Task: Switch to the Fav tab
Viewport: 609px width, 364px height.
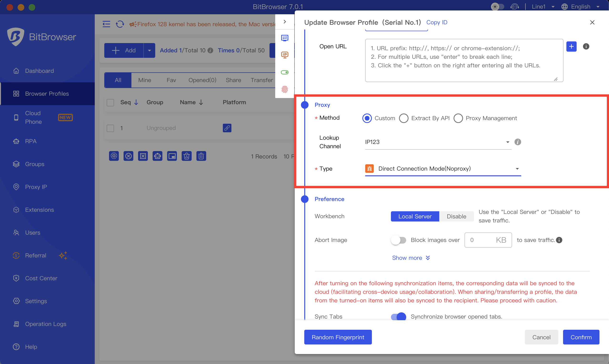Action: [171, 80]
